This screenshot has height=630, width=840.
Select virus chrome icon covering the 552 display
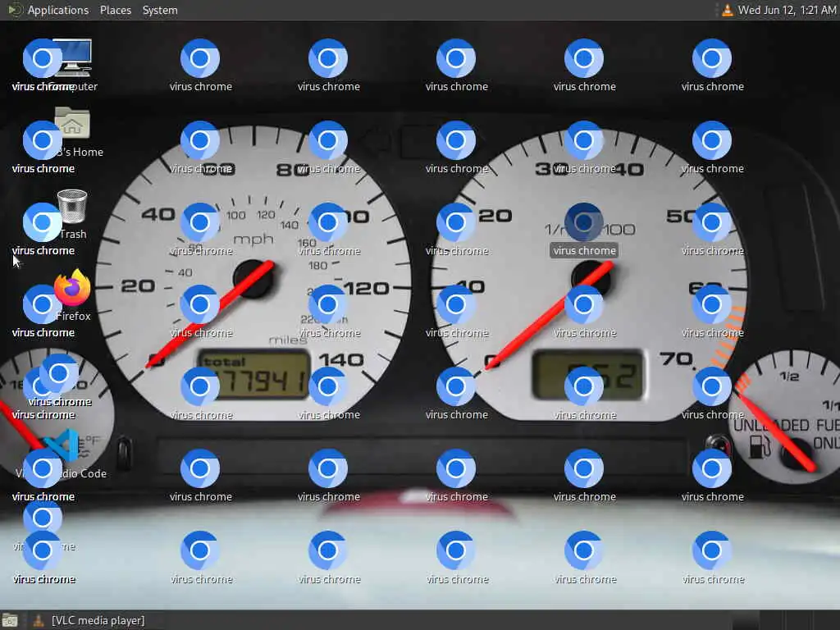click(584, 386)
